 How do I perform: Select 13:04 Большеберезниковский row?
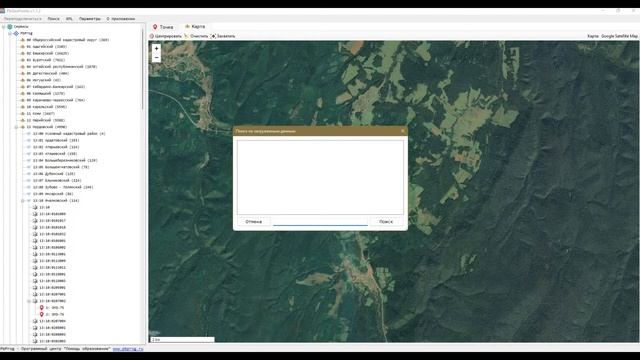(65, 160)
